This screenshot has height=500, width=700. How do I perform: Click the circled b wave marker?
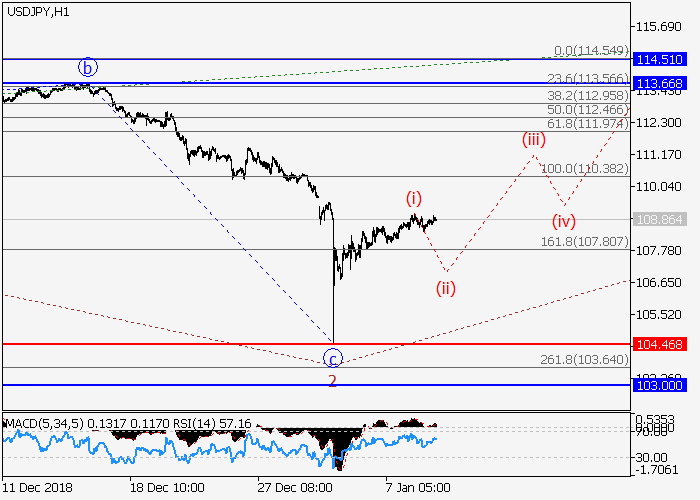tap(89, 68)
